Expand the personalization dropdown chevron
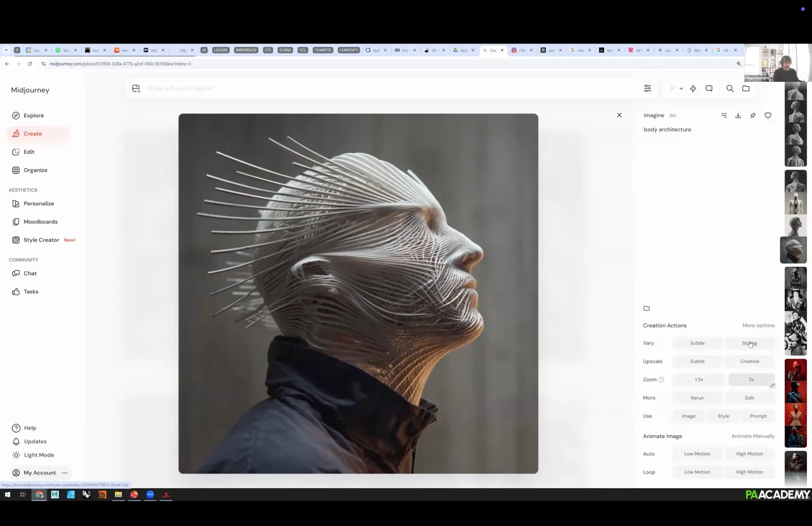The width and height of the screenshot is (812, 526). [681, 89]
